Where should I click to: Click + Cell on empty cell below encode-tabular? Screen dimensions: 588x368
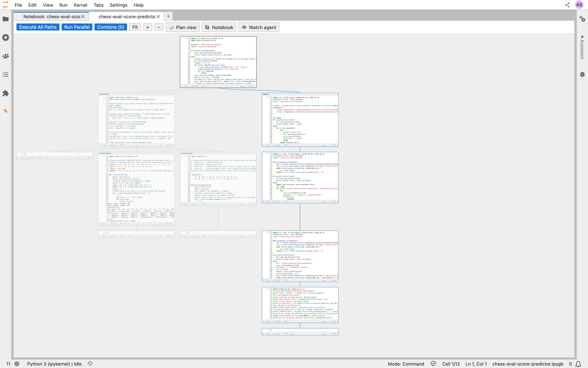click(x=128, y=236)
